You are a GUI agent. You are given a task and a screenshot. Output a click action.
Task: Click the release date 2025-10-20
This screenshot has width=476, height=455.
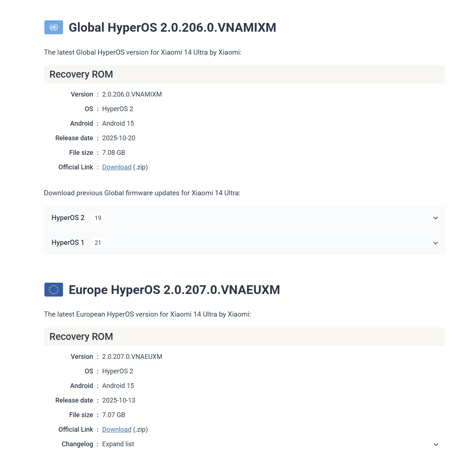tap(119, 138)
